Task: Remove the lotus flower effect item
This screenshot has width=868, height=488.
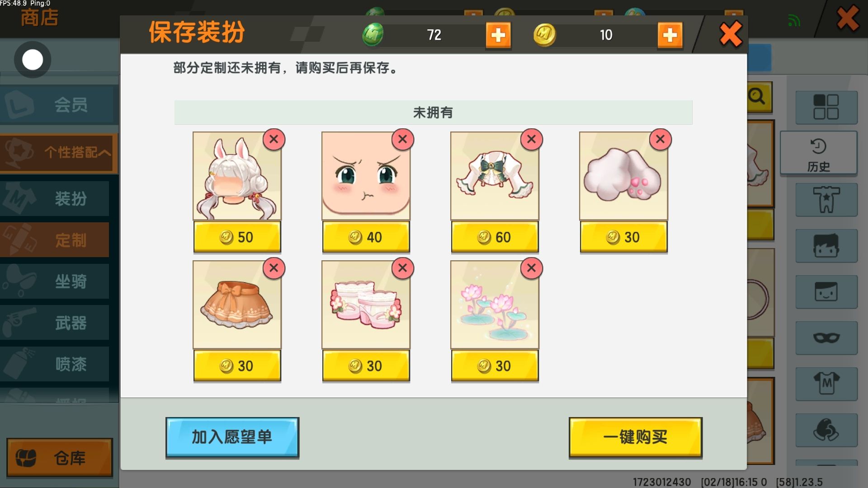Action: tap(532, 268)
